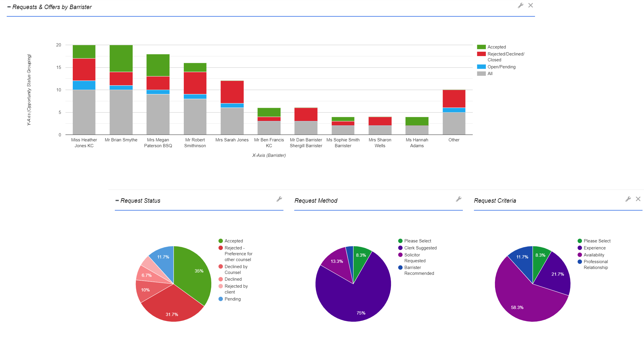Toggle Rejected/Declined/Closed legend entry
The image size is (644, 349).
[x=505, y=54]
